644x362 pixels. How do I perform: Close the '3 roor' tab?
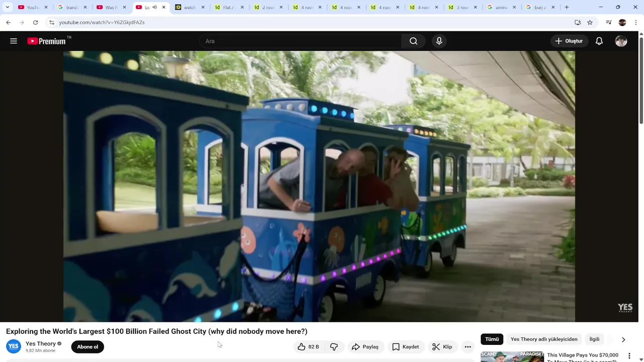click(x=475, y=8)
